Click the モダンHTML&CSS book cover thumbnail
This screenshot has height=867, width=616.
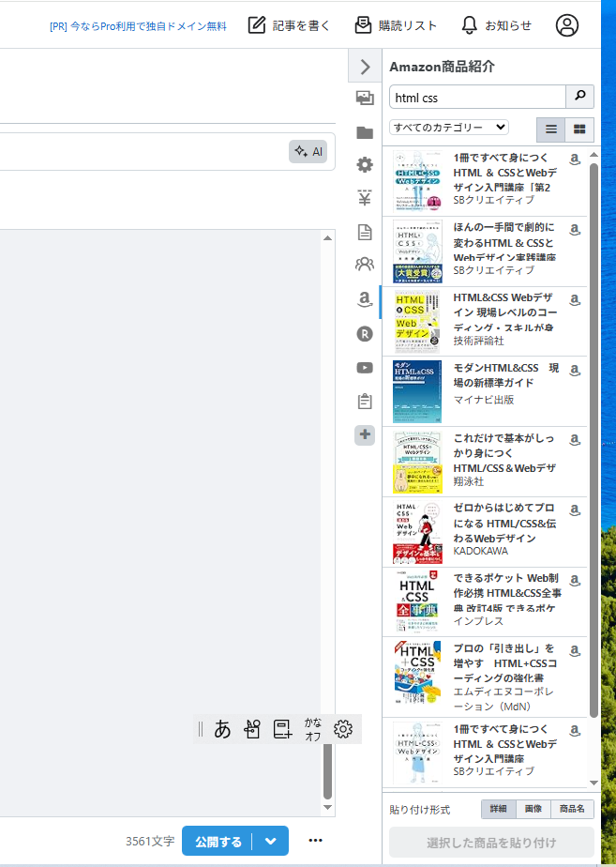point(417,391)
